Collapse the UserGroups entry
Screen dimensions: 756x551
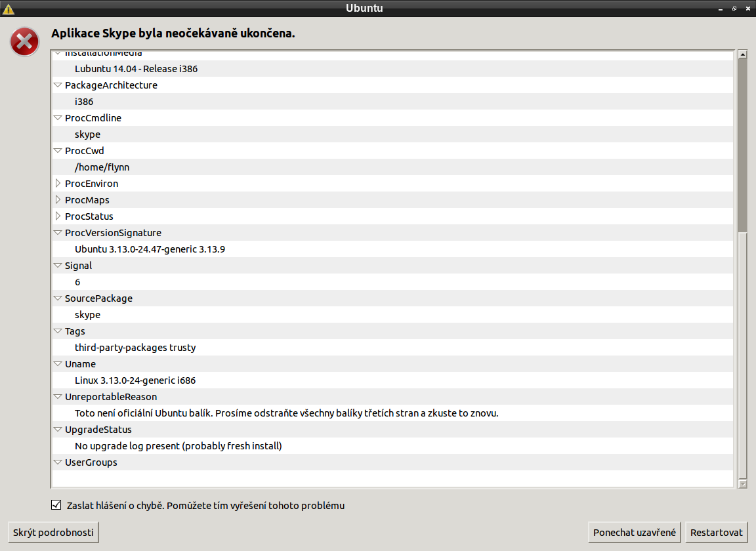click(x=58, y=462)
